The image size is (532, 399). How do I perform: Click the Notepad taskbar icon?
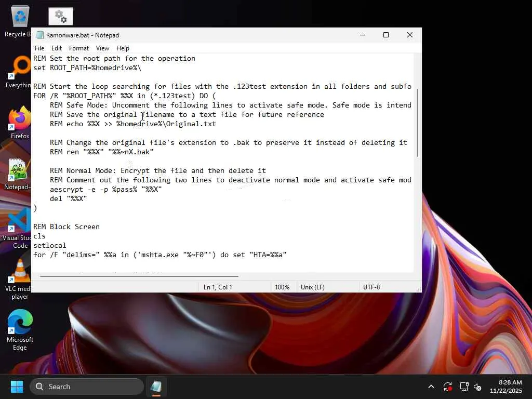[156, 387]
